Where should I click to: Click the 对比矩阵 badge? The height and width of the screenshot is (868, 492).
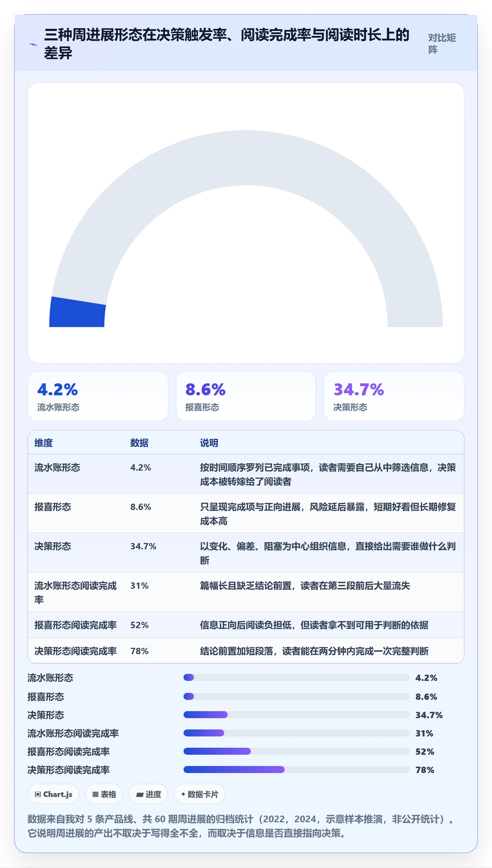pyautogui.click(x=442, y=44)
